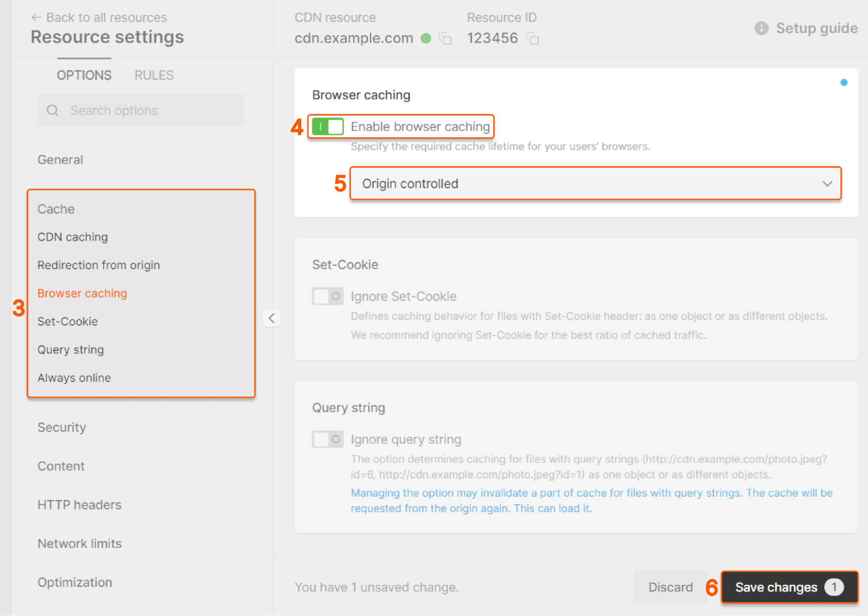
Task: Select the OPTIONS tab
Action: pyautogui.click(x=84, y=75)
